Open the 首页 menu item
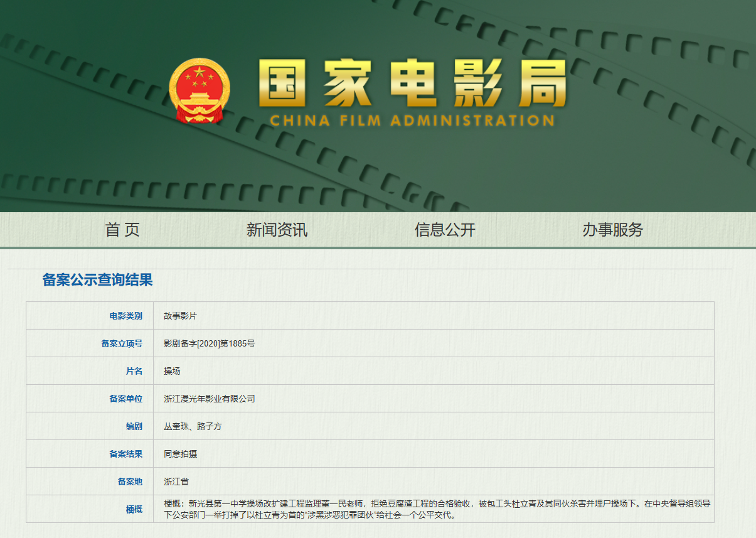The width and height of the screenshot is (756, 538). click(x=122, y=230)
